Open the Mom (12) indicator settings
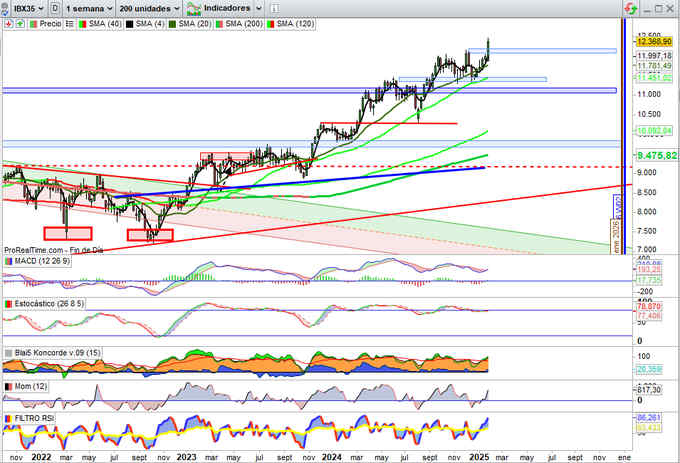 26,385
